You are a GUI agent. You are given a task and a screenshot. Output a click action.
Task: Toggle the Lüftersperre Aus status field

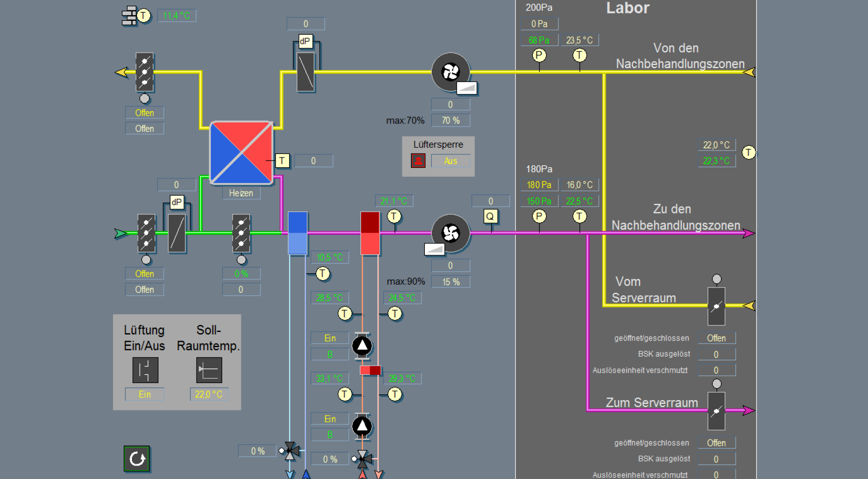click(x=450, y=161)
